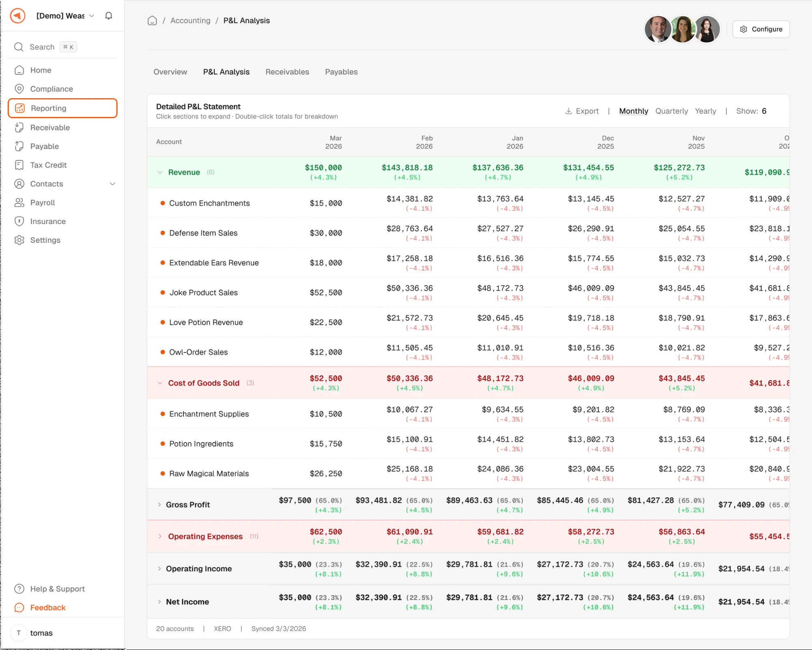This screenshot has height=650, width=812.
Task: Open the Reporting section
Action: [63, 108]
